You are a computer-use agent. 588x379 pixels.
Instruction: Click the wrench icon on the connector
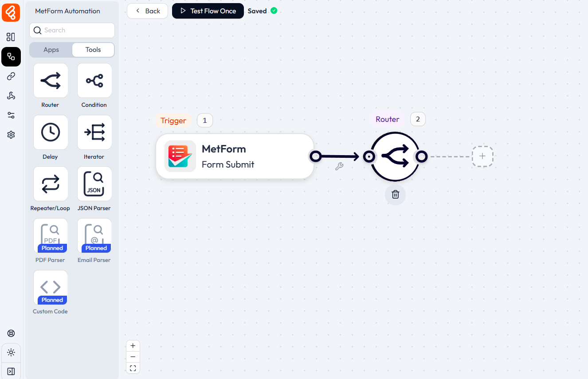point(339,167)
